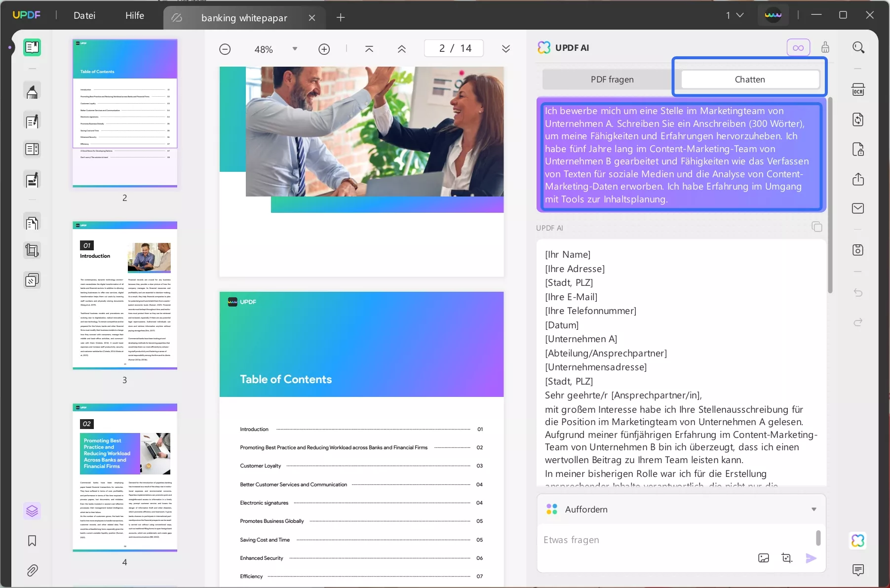Jump to the first page

click(x=369, y=49)
